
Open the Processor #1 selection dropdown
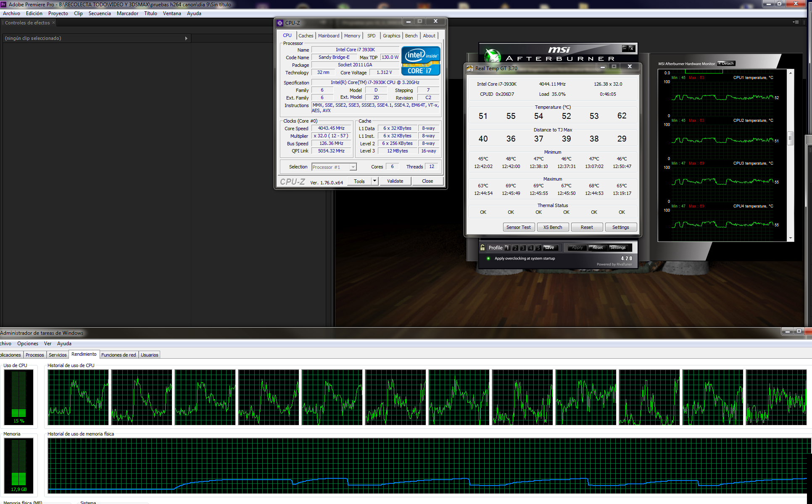pyautogui.click(x=353, y=167)
